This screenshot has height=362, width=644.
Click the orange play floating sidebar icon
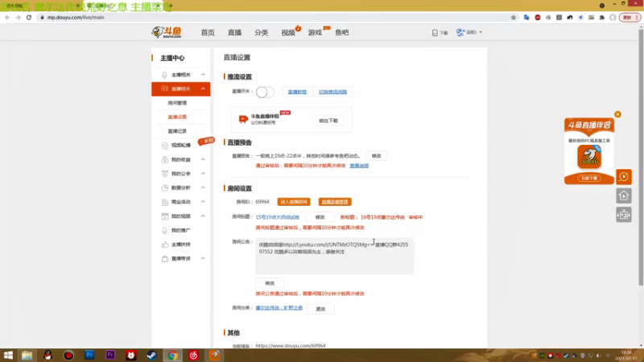pyautogui.click(x=623, y=177)
